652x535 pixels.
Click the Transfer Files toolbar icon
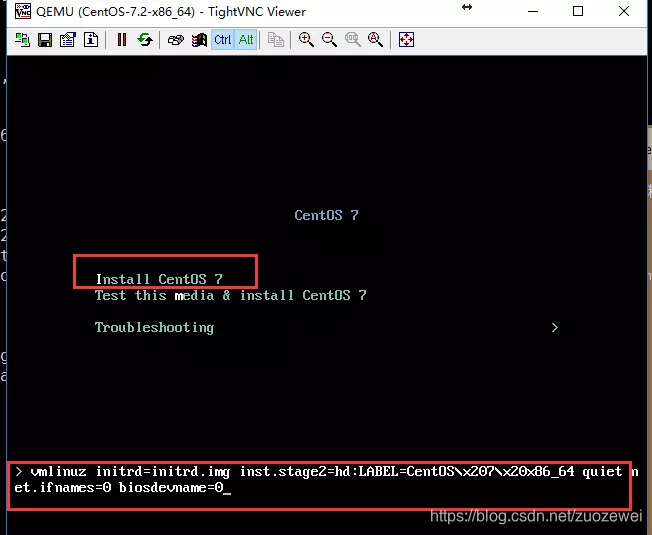tap(276, 40)
